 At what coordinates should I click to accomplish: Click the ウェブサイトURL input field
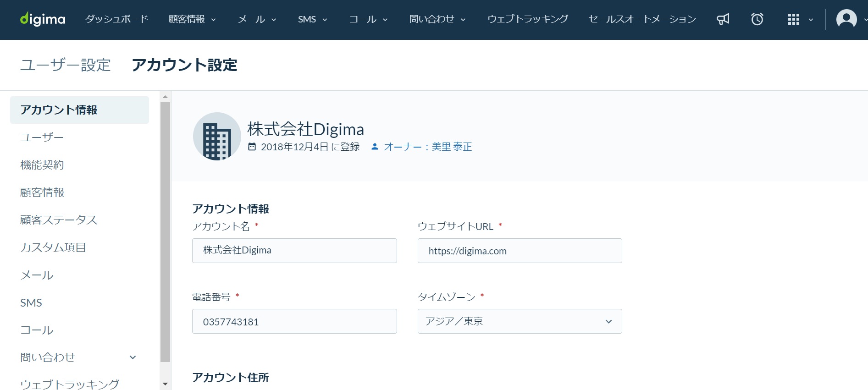(520, 251)
